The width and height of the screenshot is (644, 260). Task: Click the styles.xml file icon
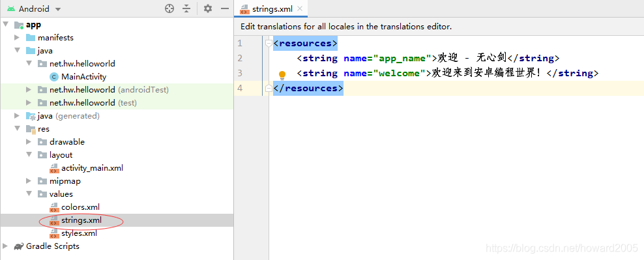coord(54,234)
